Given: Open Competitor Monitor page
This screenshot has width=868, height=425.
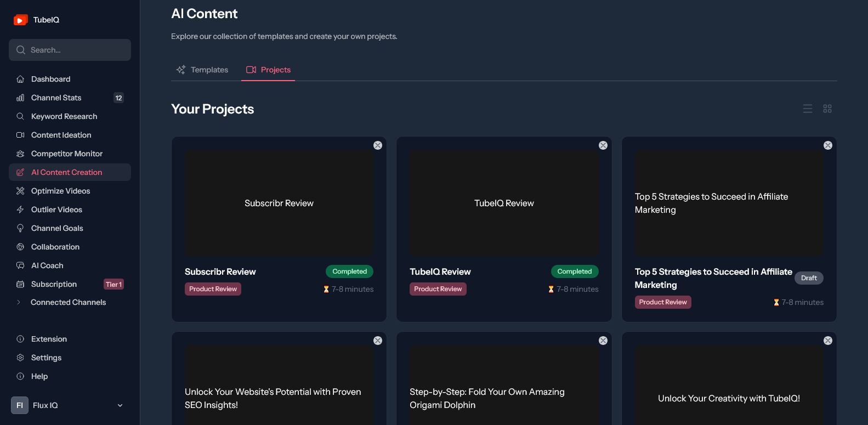Looking at the screenshot, I should click(70, 154).
